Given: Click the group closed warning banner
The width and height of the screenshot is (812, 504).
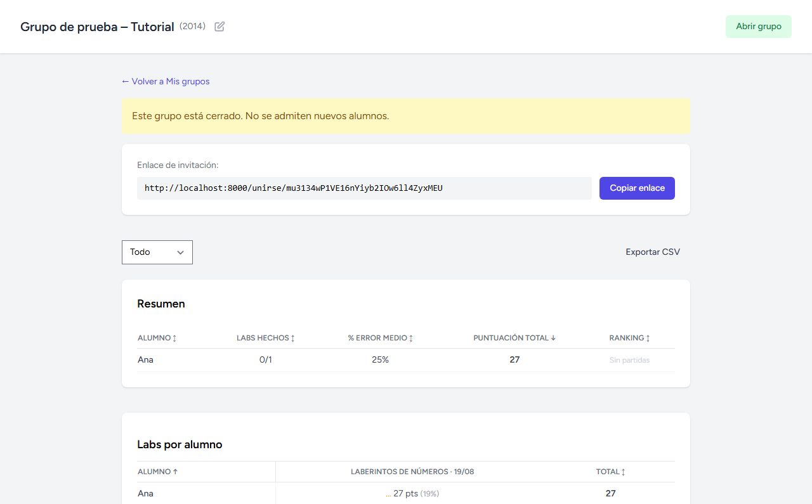Looking at the screenshot, I should 406,116.
